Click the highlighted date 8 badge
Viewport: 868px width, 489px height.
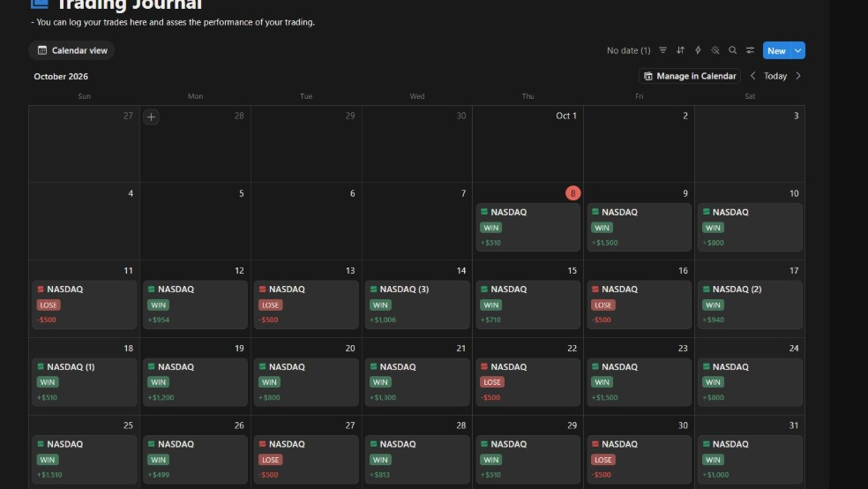[573, 193]
